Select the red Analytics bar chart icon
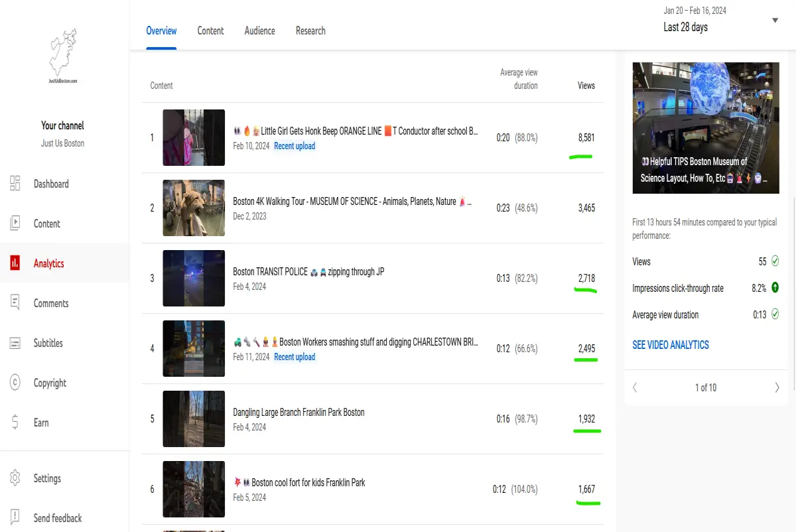 (15, 263)
